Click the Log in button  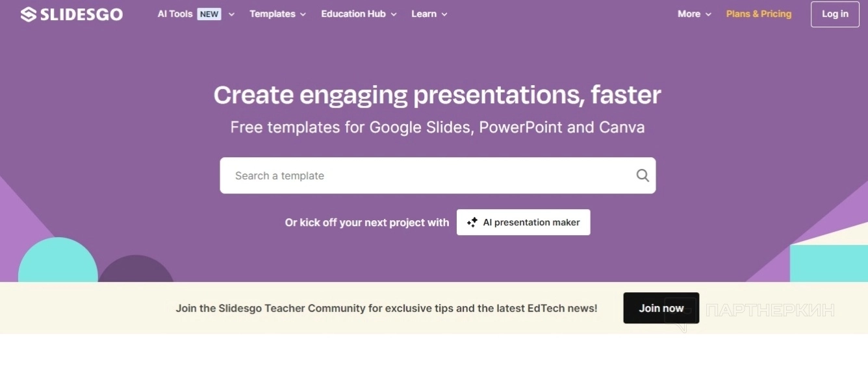click(835, 14)
